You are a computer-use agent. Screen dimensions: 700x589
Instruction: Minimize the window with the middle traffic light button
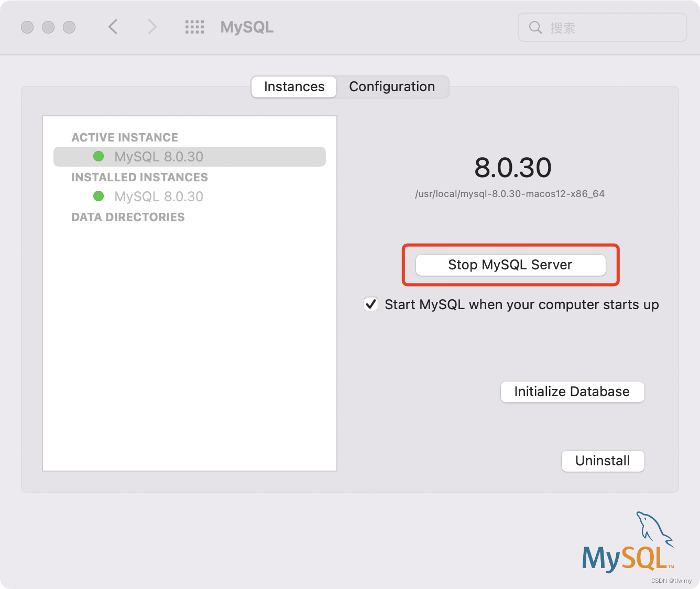pyautogui.click(x=48, y=27)
